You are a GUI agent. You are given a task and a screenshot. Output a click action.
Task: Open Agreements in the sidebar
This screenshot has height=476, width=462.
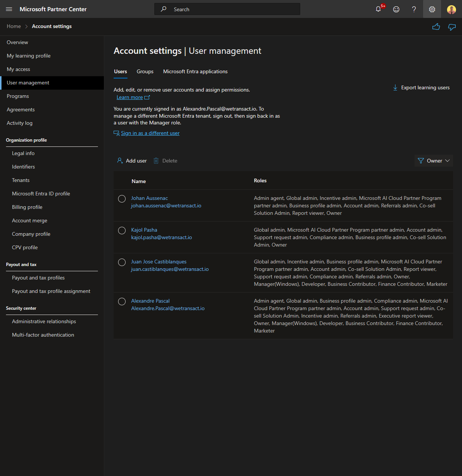click(52, 109)
